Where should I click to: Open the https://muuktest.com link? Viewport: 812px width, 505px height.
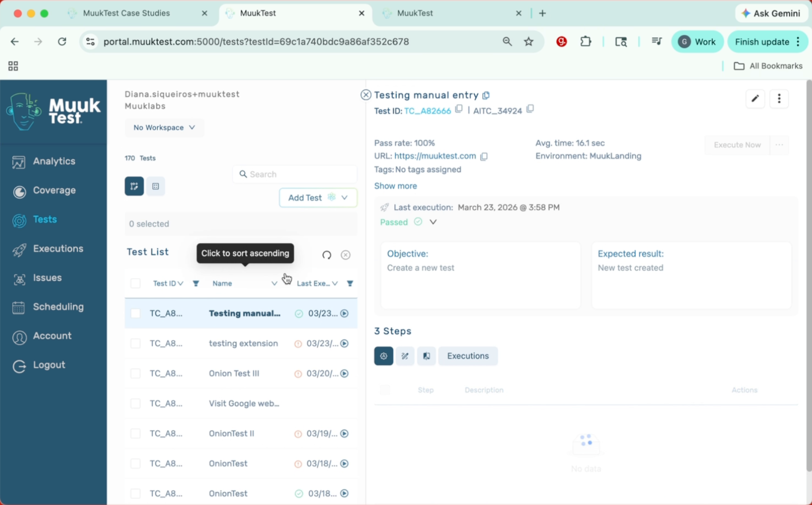[x=435, y=156]
